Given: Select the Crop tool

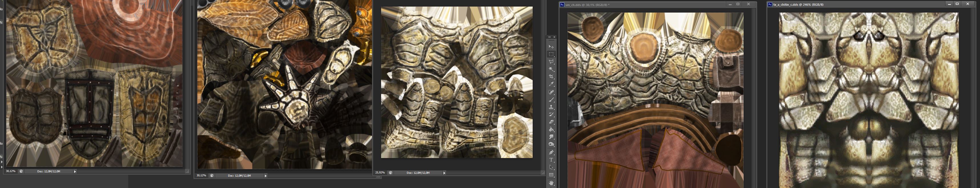Looking at the screenshot, I should (x=551, y=77).
